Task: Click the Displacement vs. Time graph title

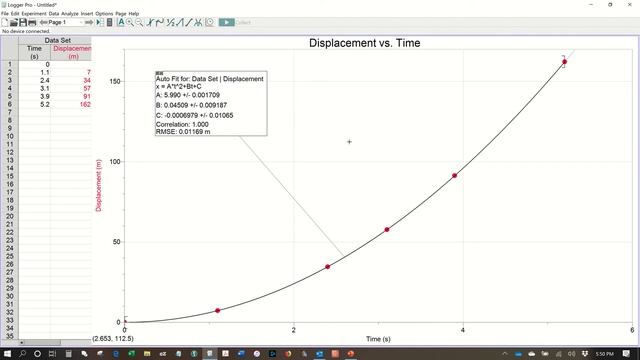Action: (364, 43)
